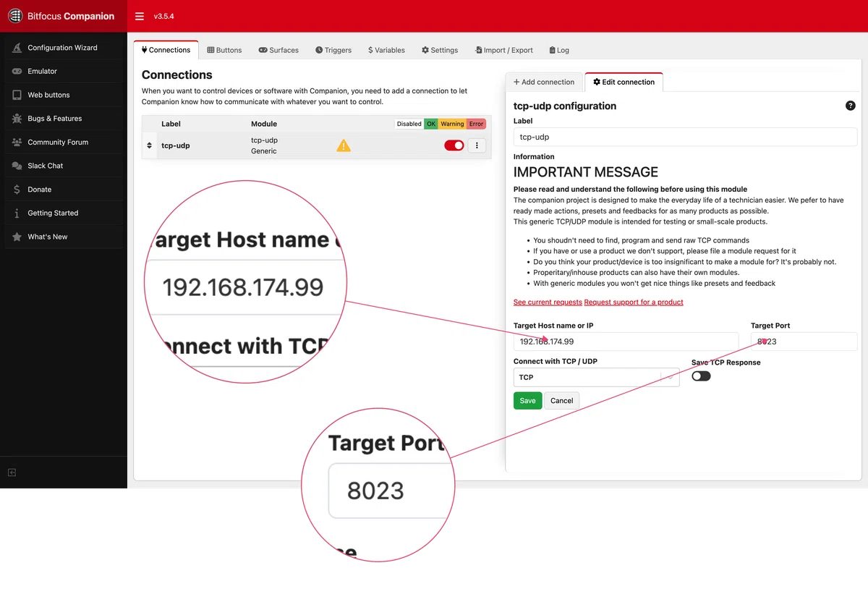868x589 pixels.
Task: Click the tcp-udp warning triangle icon
Action: (x=344, y=145)
